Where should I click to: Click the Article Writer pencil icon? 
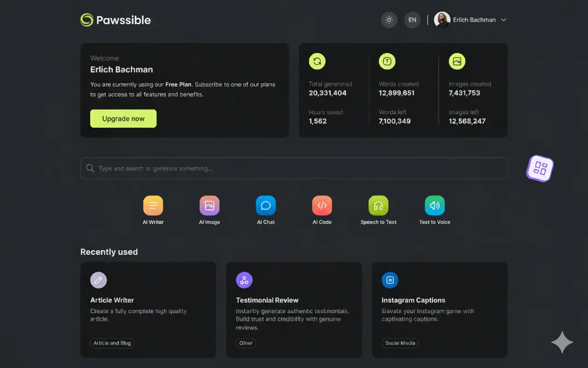tap(98, 280)
